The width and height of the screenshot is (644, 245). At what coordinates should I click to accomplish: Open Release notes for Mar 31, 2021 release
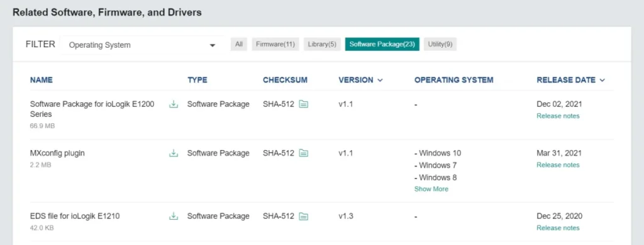558,165
